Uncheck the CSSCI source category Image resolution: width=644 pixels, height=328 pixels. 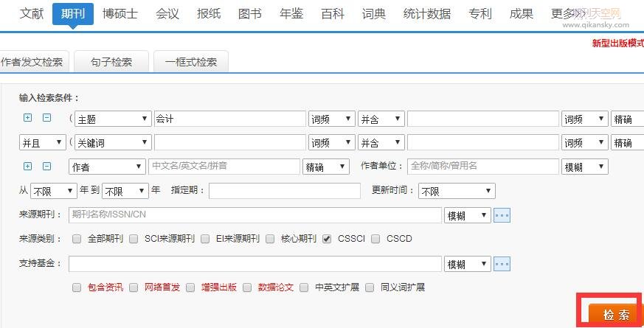[327, 239]
